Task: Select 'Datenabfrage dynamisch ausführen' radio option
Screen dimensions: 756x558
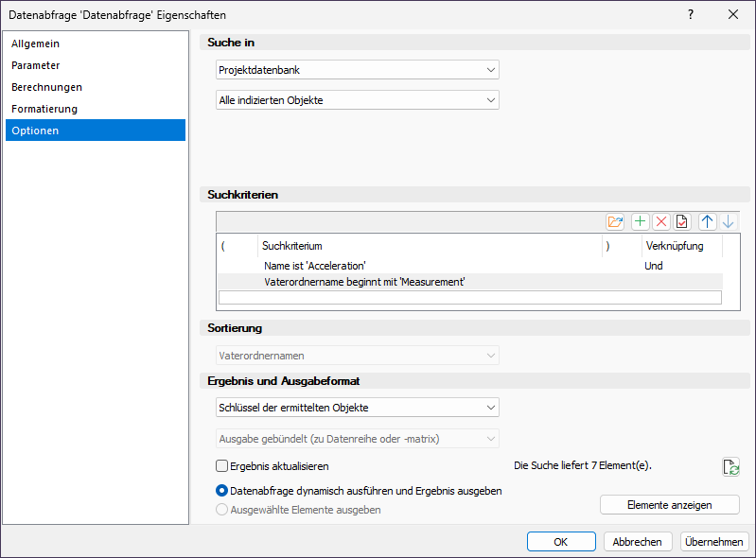Action: tap(222, 491)
